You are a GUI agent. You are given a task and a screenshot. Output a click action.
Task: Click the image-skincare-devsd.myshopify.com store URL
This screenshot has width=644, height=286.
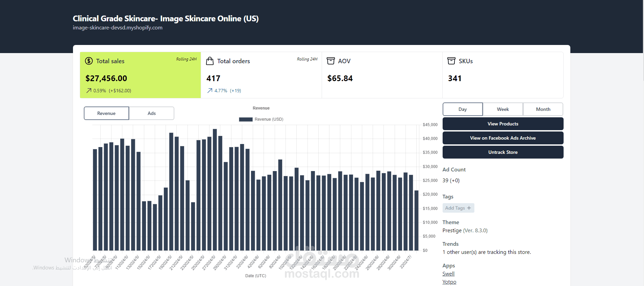(x=118, y=28)
